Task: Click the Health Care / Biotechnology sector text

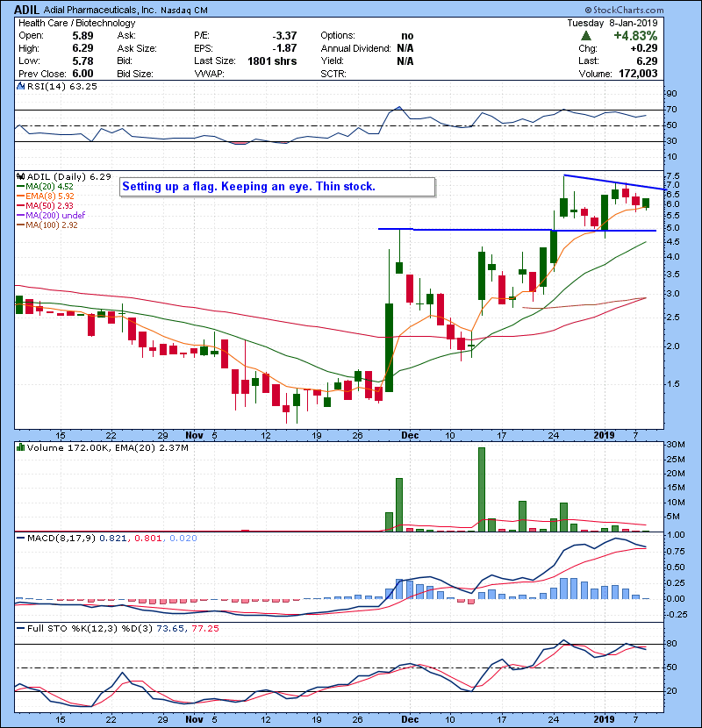Action: [76, 23]
